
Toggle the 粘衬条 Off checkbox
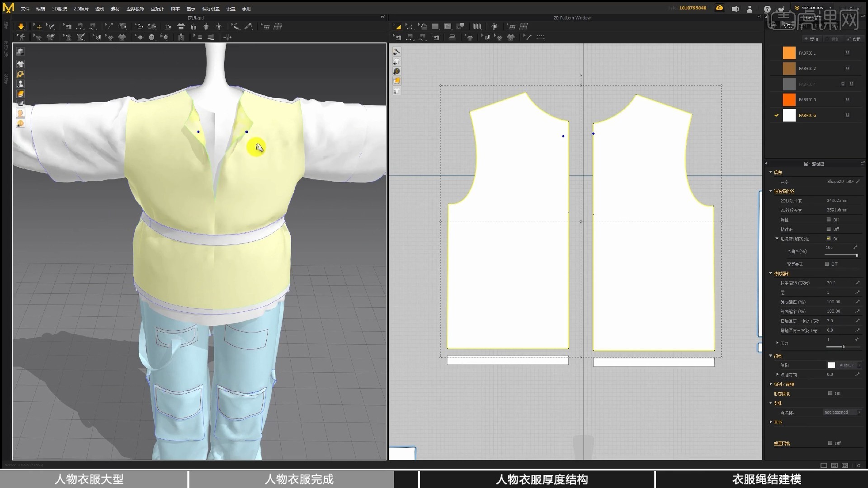[829, 229]
